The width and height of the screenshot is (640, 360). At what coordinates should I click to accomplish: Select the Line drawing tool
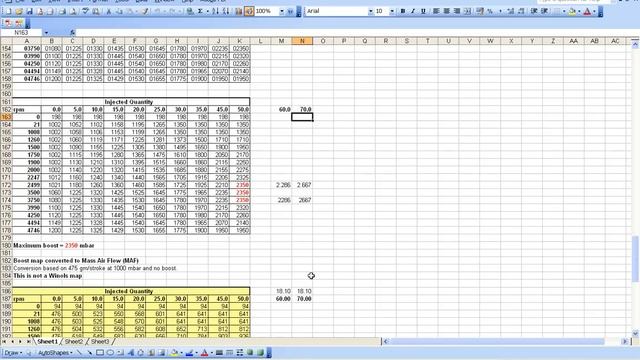point(79,353)
